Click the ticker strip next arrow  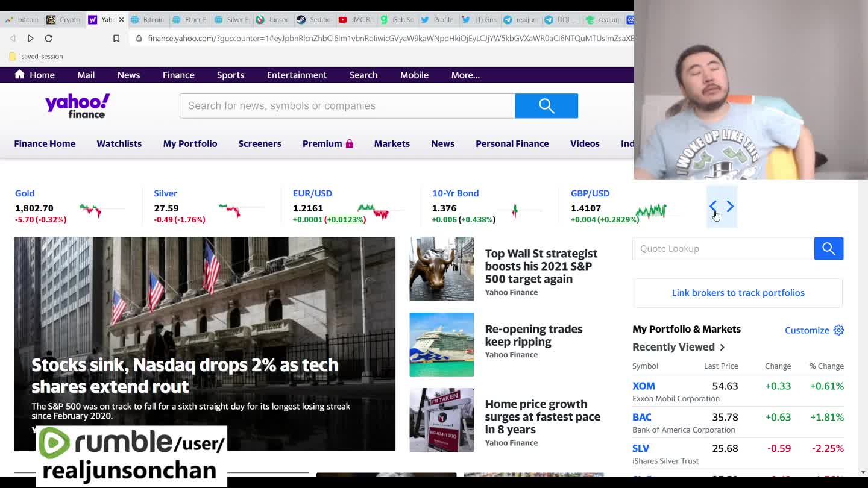730,207
